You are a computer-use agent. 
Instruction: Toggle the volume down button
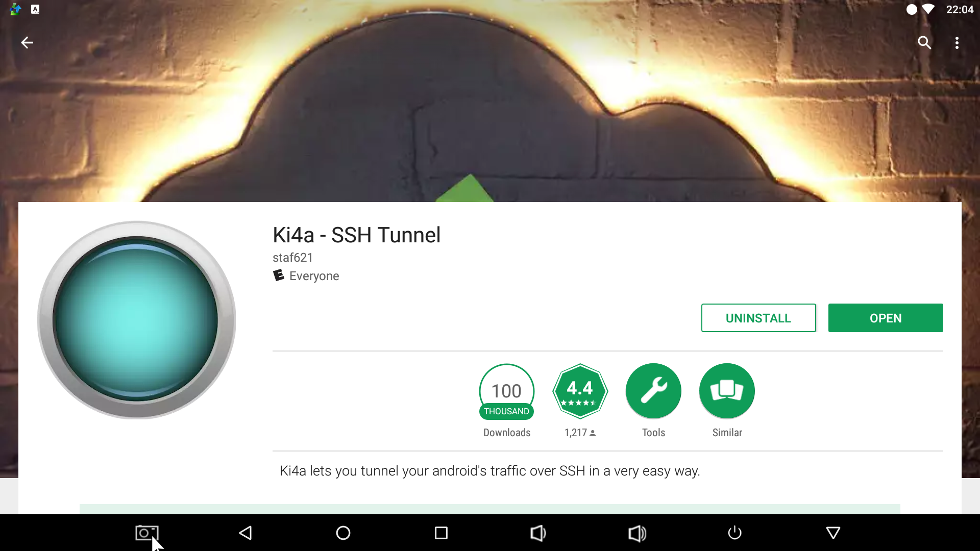(538, 533)
